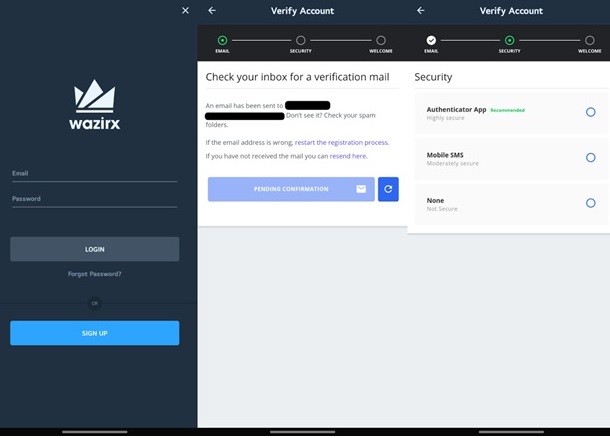Tap the LOGIN button
Viewport: 610px width, 438px height.
tap(95, 249)
